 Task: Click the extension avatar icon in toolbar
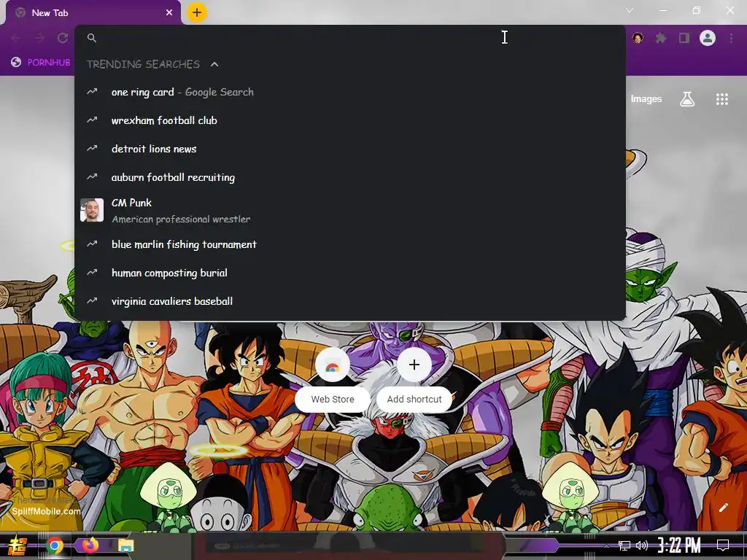638,38
